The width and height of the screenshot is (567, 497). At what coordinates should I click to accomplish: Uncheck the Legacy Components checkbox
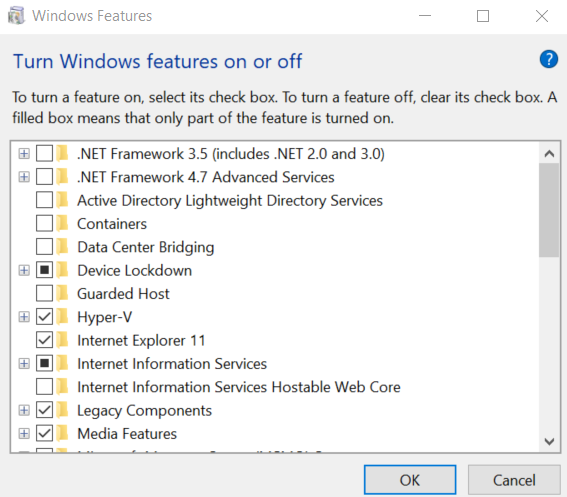point(44,410)
